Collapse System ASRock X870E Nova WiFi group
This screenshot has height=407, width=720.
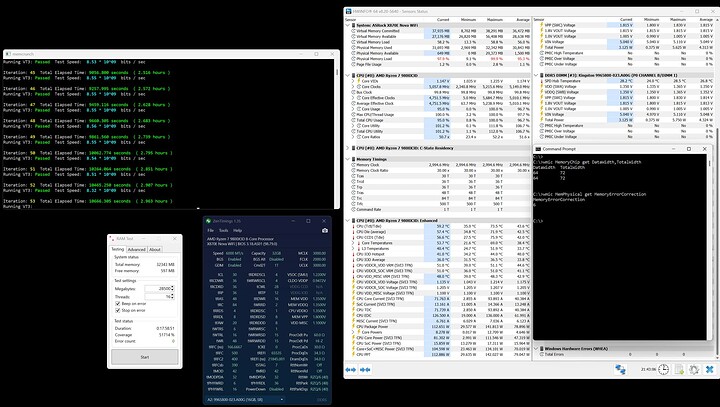[x=348, y=25]
